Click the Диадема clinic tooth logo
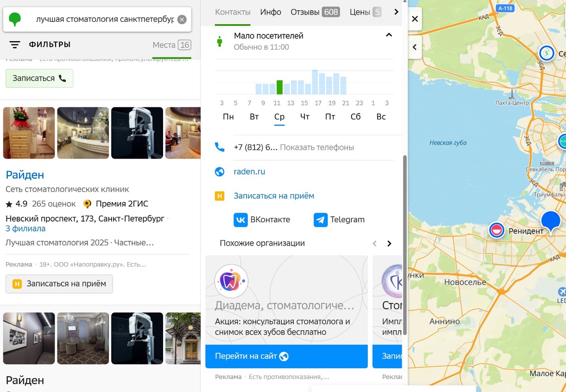Image resolution: width=566 pixels, height=392 pixels. [x=231, y=281]
